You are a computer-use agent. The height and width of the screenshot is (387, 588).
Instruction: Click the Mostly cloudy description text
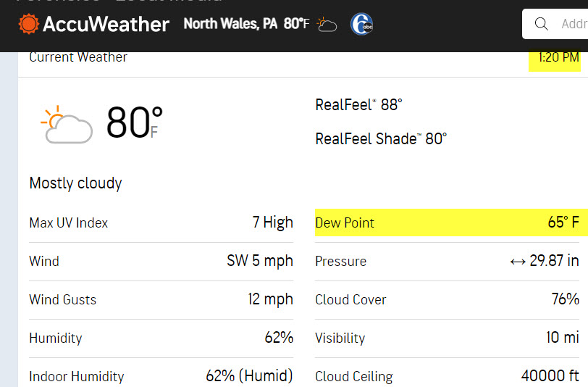pyautogui.click(x=75, y=183)
